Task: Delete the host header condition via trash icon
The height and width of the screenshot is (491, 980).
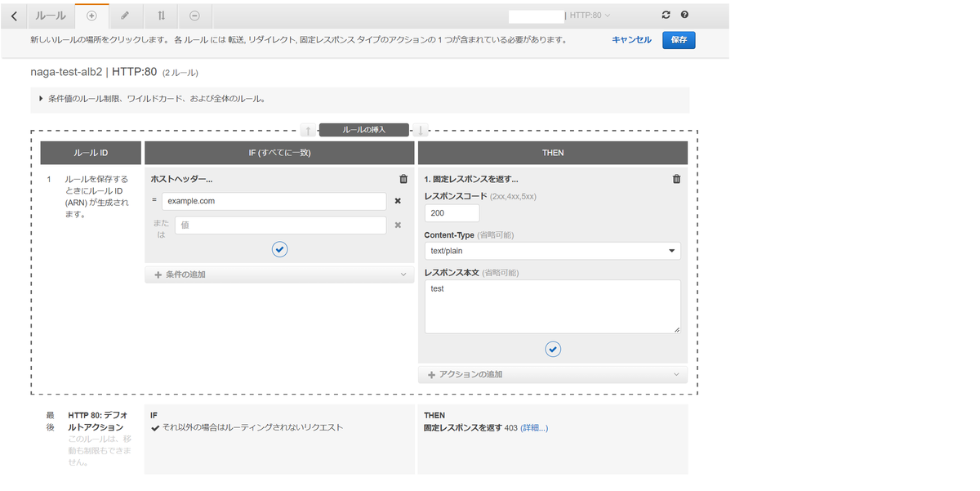Action: (403, 177)
